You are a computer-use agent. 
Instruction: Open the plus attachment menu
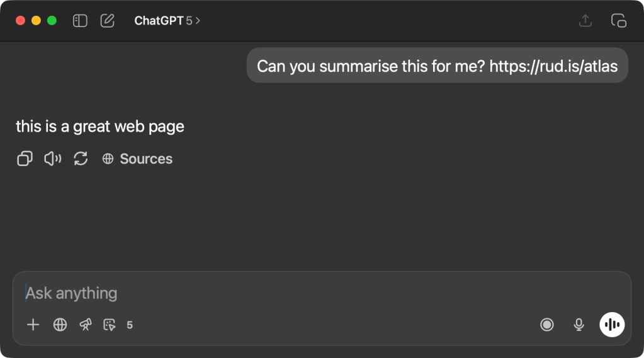tap(33, 325)
